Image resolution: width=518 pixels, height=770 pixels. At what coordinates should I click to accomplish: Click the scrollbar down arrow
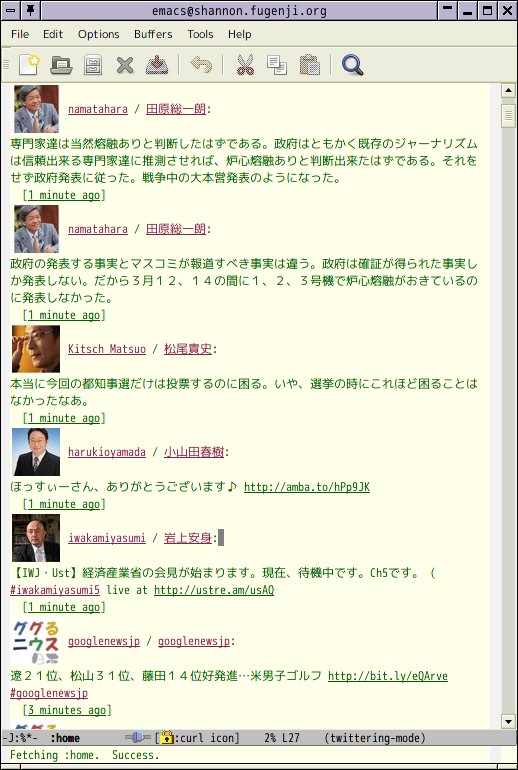[x=508, y=721]
